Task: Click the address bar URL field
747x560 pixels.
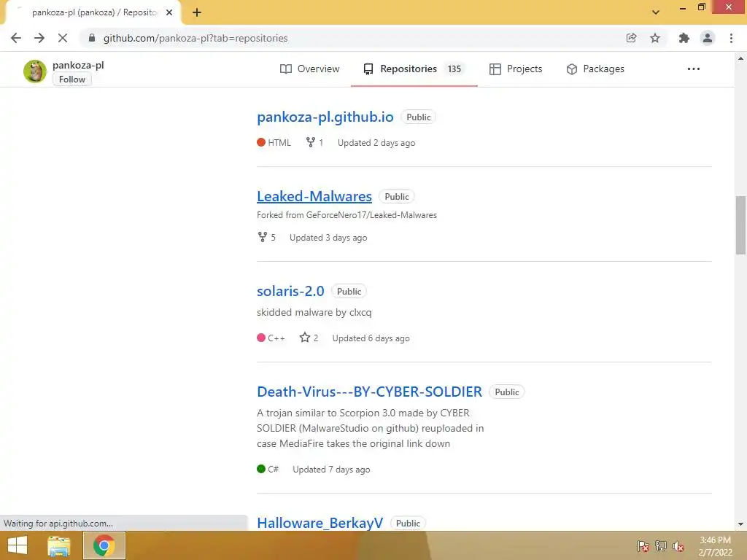Action: pyautogui.click(x=352, y=38)
